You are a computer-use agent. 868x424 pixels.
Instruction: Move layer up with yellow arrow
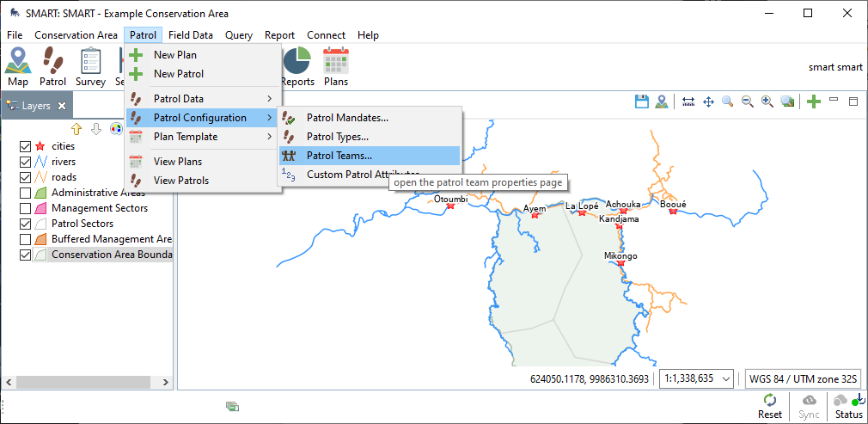(x=76, y=129)
